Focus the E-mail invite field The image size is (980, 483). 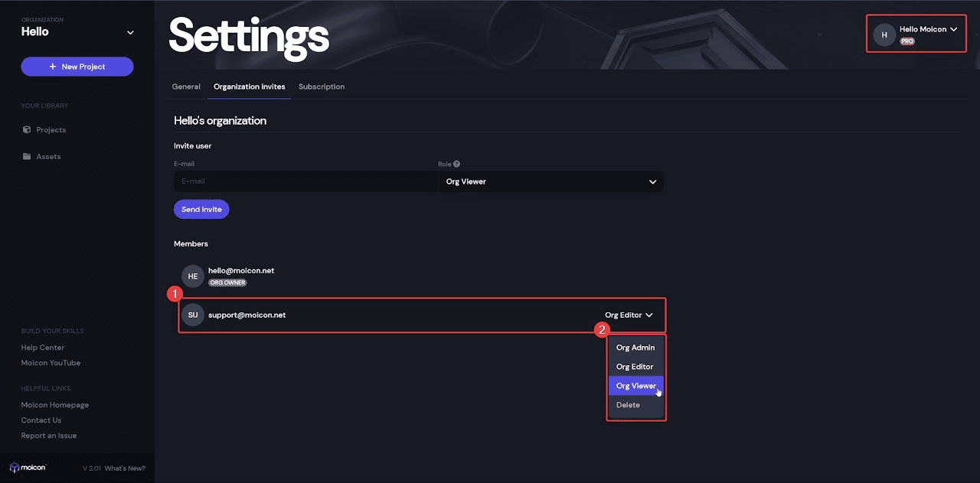304,181
